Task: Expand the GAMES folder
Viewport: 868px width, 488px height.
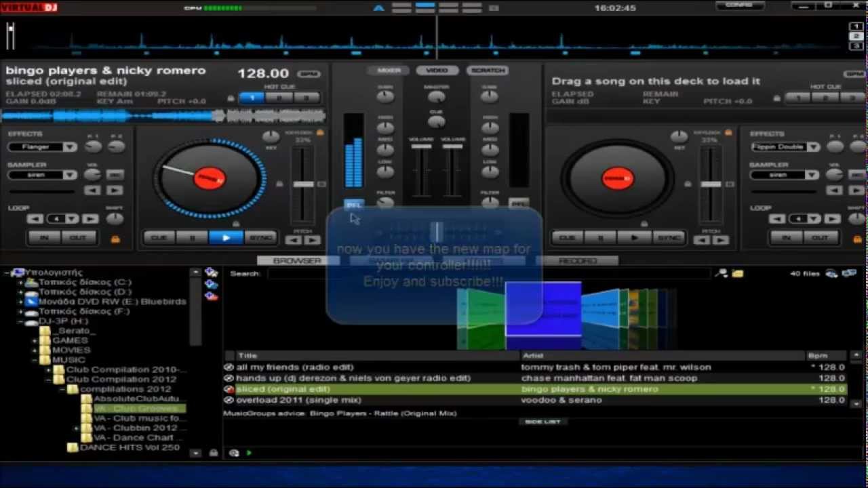Action: tap(35, 340)
